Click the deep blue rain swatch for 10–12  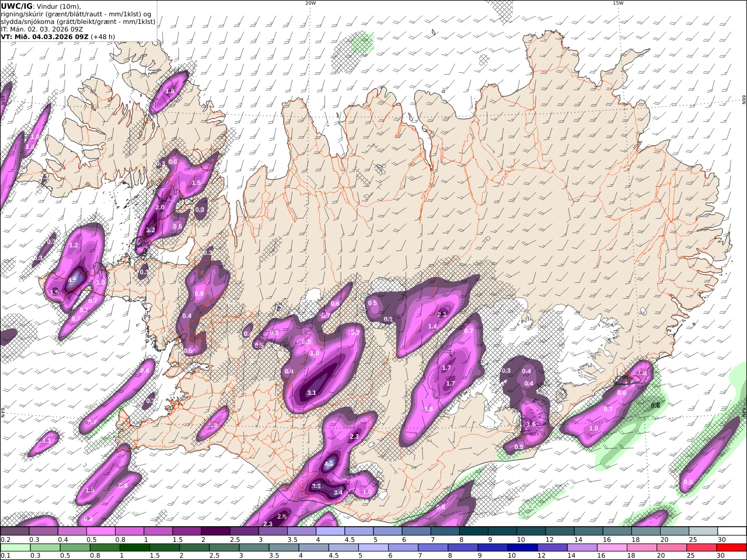pos(522,548)
